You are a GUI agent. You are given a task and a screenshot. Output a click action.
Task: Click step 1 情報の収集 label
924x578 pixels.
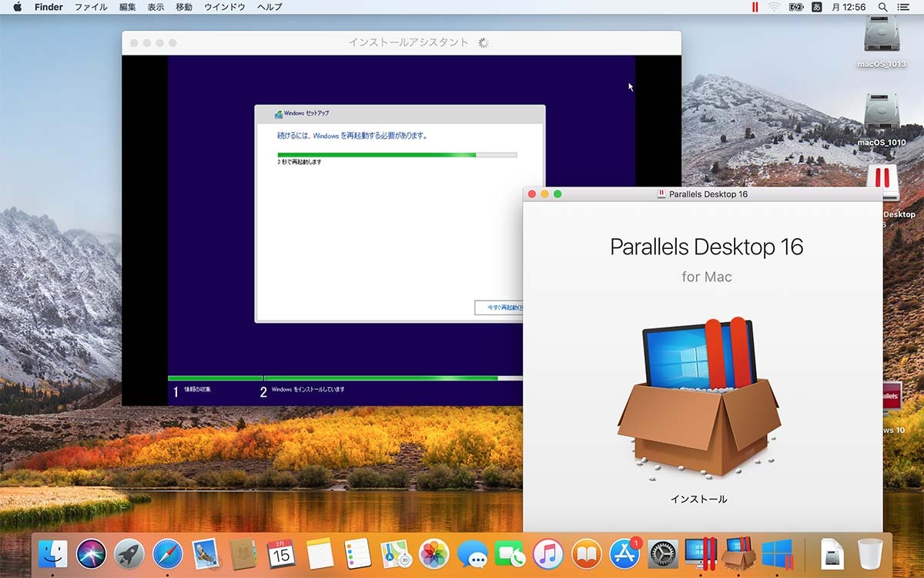click(198, 390)
